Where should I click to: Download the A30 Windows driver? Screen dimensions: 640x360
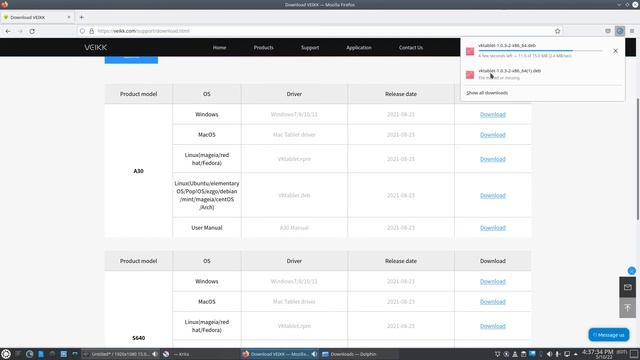click(493, 114)
